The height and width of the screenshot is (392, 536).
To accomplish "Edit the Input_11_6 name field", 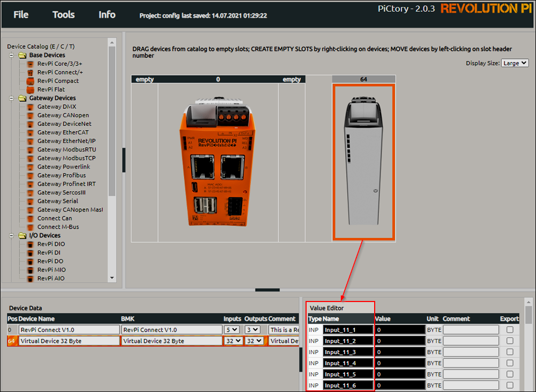I will [348, 385].
